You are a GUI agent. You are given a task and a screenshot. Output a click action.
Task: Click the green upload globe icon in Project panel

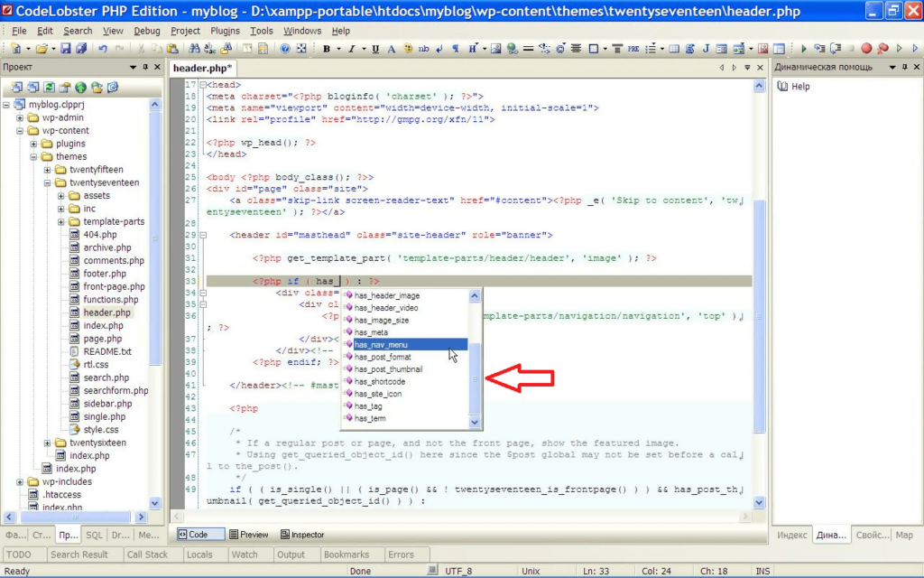(x=80, y=88)
